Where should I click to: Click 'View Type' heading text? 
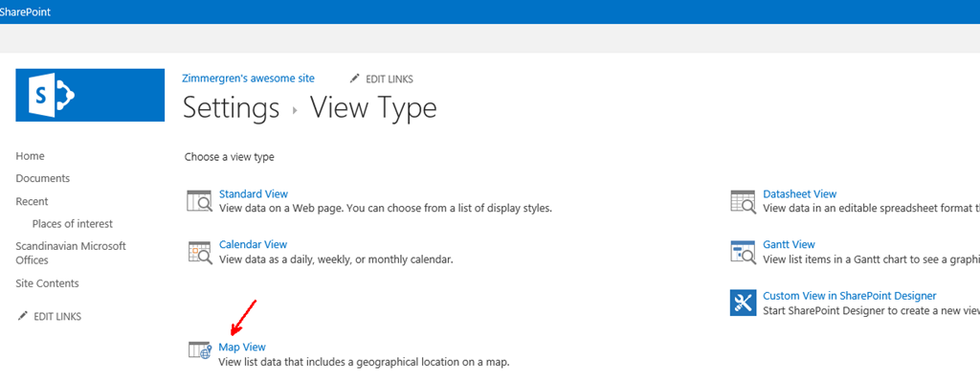(374, 107)
